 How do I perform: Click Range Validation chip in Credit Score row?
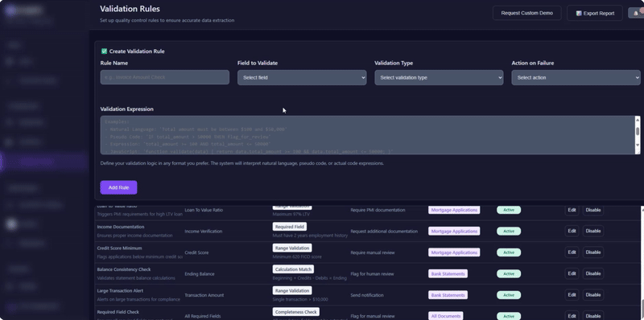coord(292,248)
